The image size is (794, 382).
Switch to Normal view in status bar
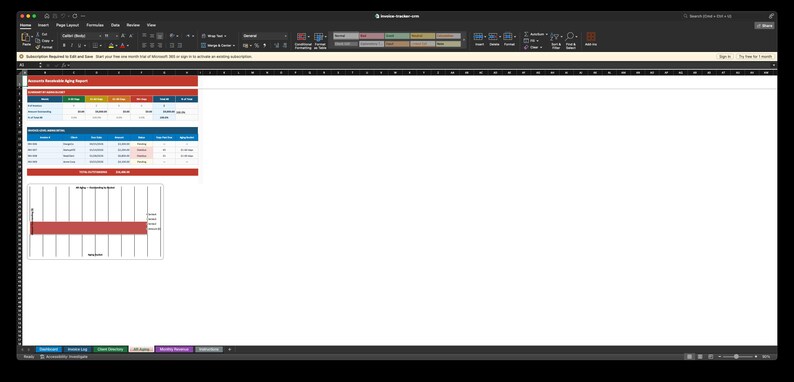click(689, 357)
